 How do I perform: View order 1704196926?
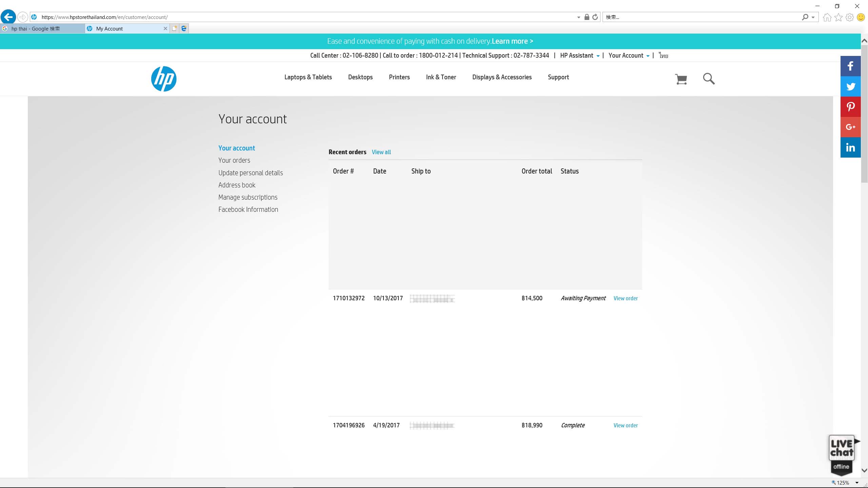pyautogui.click(x=626, y=425)
